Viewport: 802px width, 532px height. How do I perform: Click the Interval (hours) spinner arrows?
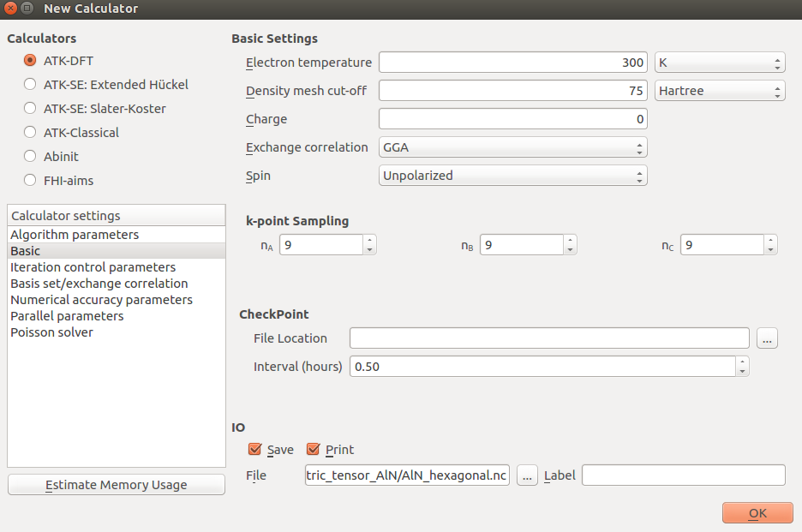742,367
